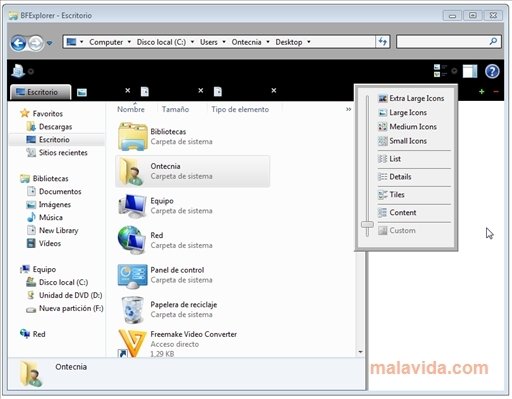Image resolution: width=512 pixels, height=399 pixels.
Task: Expand dropdown after Desktop breadcrumb
Action: click(309, 42)
